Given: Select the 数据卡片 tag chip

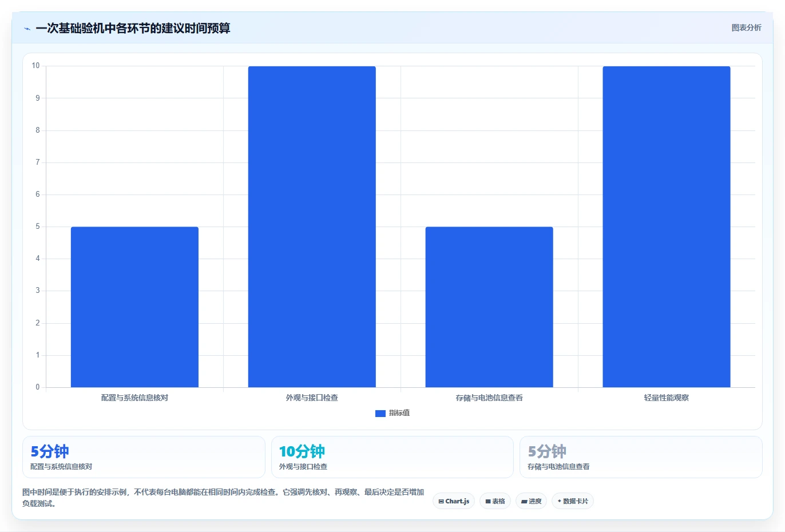Looking at the screenshot, I should [x=573, y=501].
